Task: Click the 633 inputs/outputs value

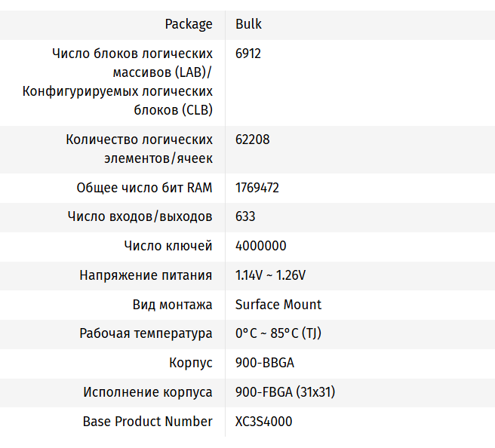Action: [245, 216]
